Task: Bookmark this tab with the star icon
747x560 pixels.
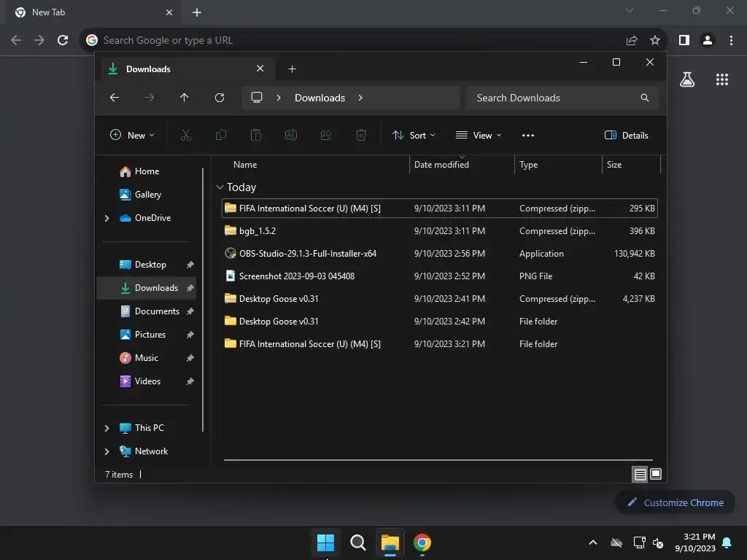Action: click(x=655, y=41)
